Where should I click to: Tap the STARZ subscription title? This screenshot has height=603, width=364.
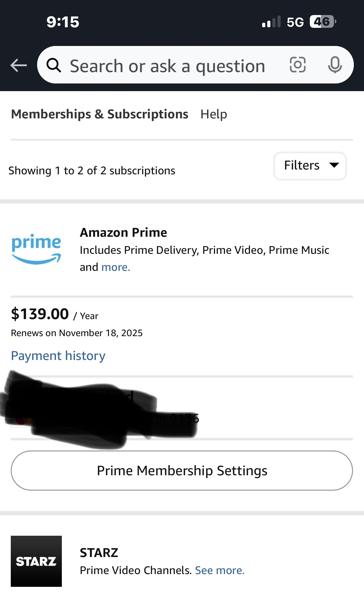(99, 552)
